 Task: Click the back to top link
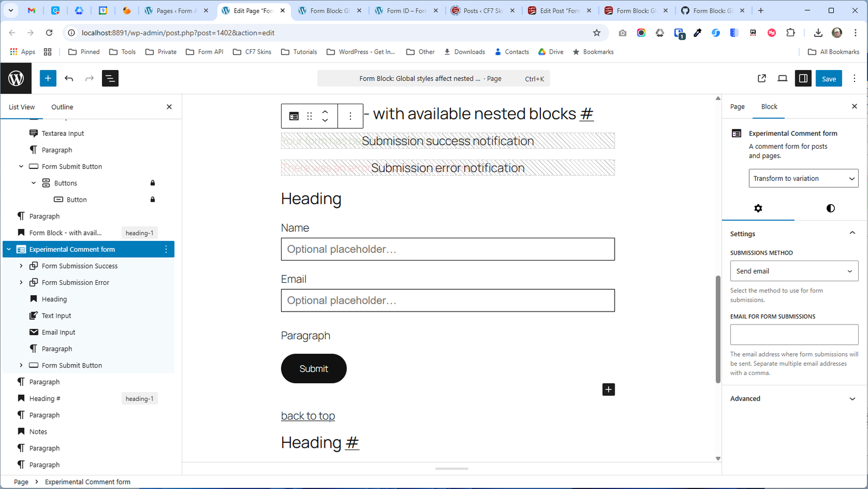click(x=308, y=416)
